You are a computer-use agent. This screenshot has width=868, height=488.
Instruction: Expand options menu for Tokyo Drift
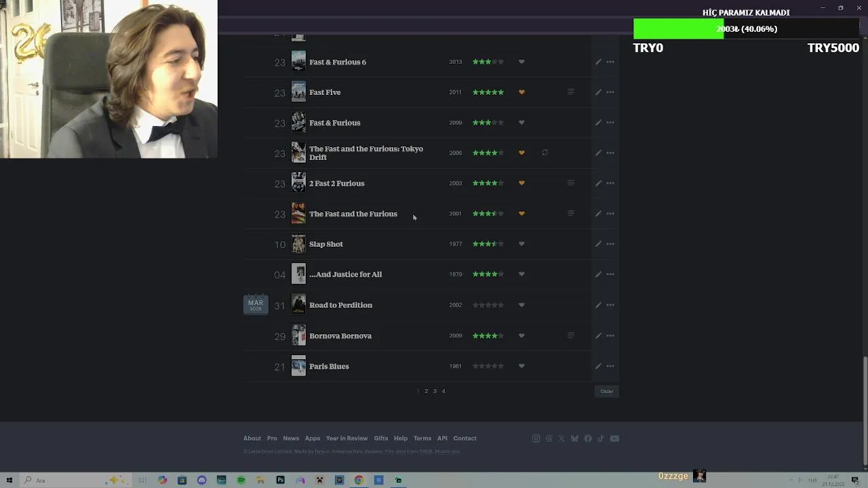(x=610, y=152)
